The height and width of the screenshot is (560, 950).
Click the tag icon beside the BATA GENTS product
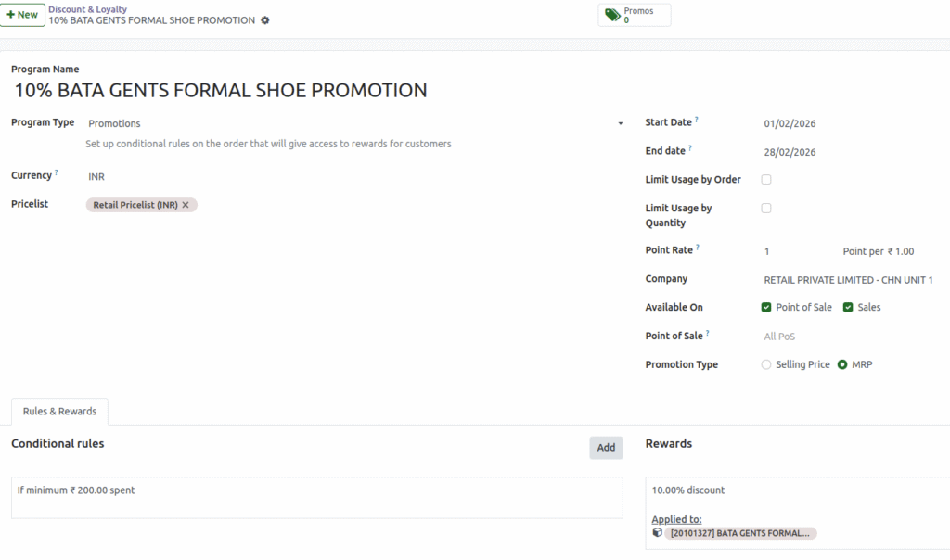(x=658, y=532)
